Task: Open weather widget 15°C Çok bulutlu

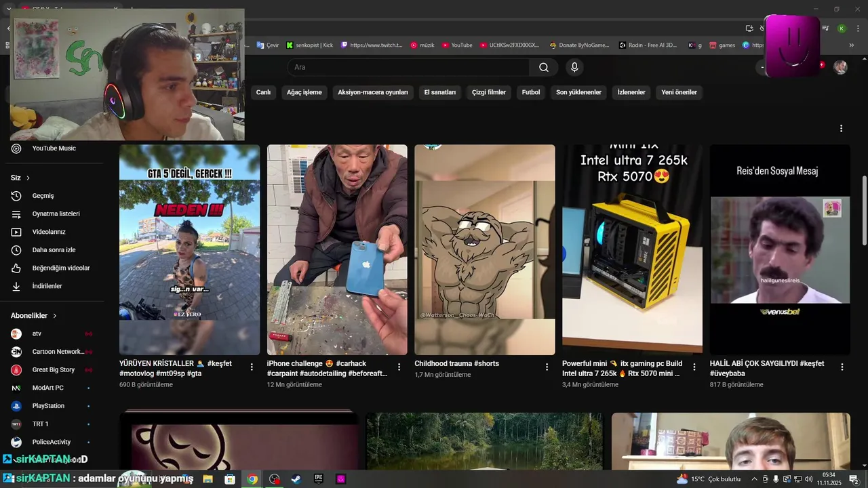Action: (709, 479)
